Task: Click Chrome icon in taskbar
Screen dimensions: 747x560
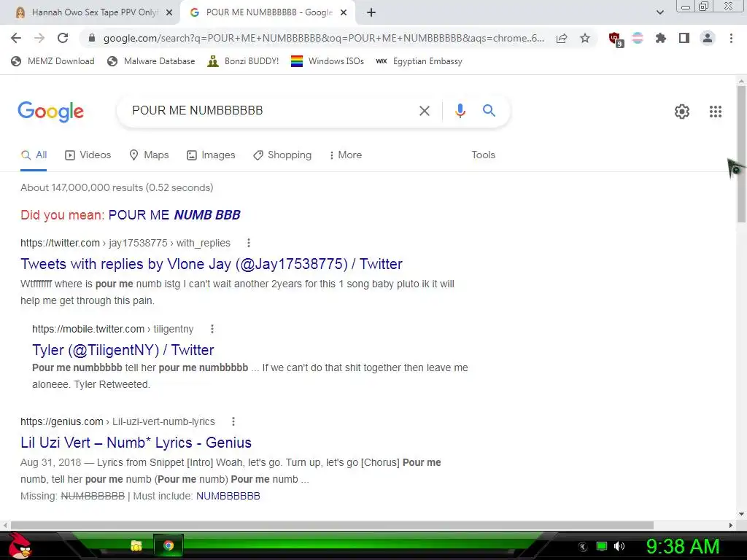Action: (169, 545)
